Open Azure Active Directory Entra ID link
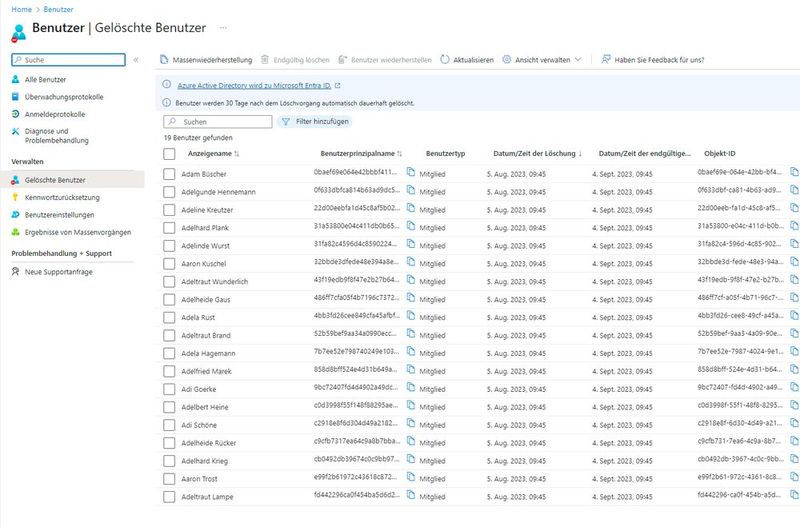This screenshot has height=527, width=800. [x=254, y=86]
